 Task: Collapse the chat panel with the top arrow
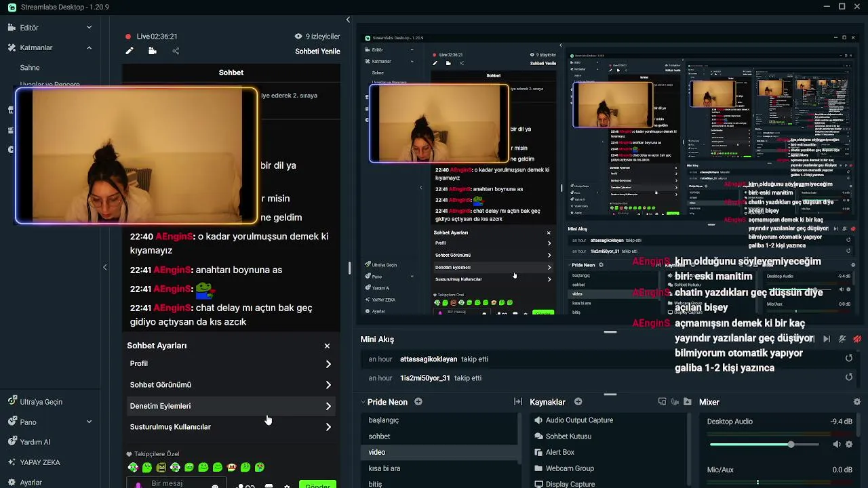(348, 20)
